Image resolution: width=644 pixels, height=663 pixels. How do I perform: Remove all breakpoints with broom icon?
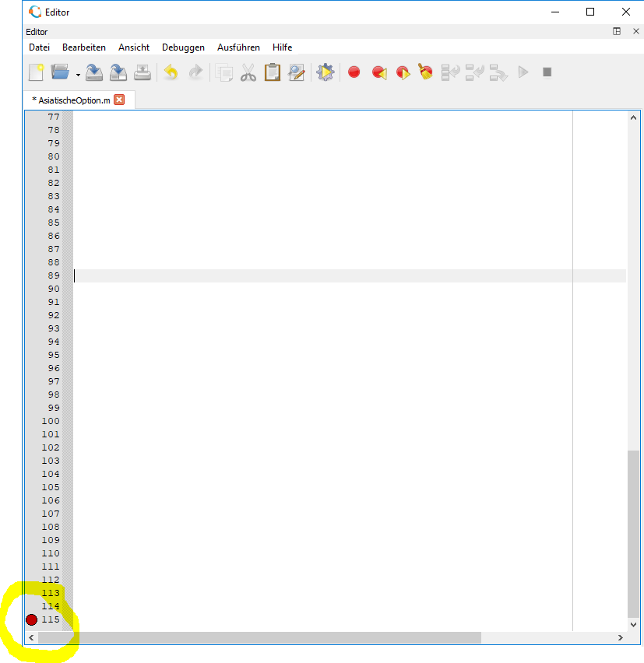[x=425, y=72]
